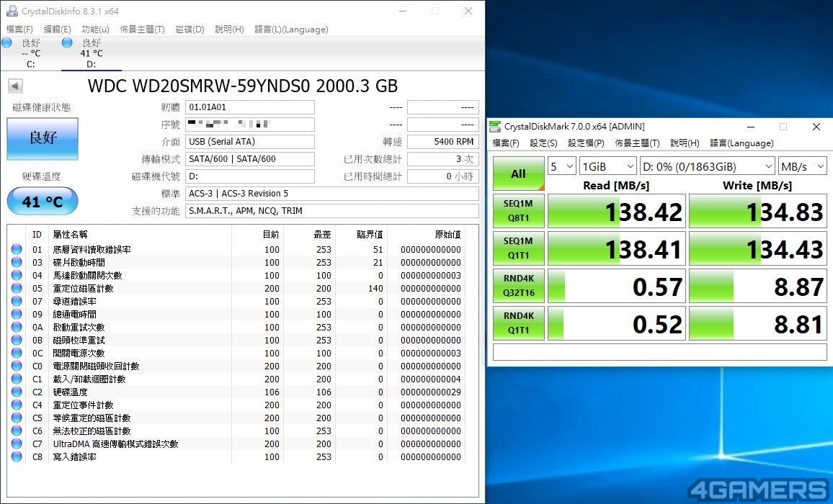Click status orb for attribute 07 row

click(17, 301)
